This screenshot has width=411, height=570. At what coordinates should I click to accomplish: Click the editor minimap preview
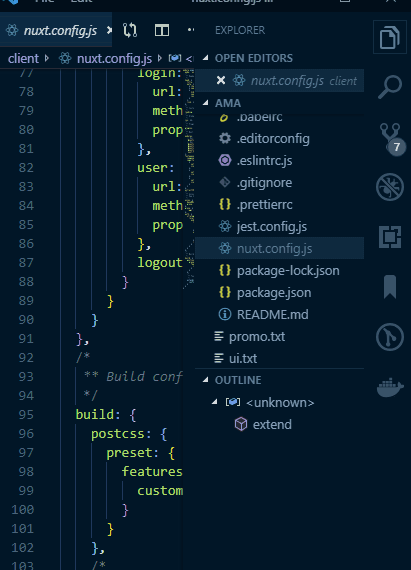(x=189, y=178)
